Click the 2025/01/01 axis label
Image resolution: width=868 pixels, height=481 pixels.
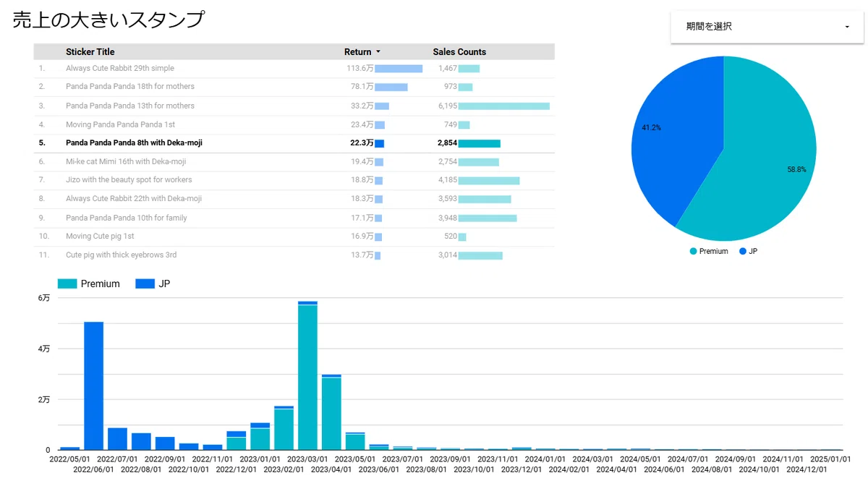click(x=829, y=459)
